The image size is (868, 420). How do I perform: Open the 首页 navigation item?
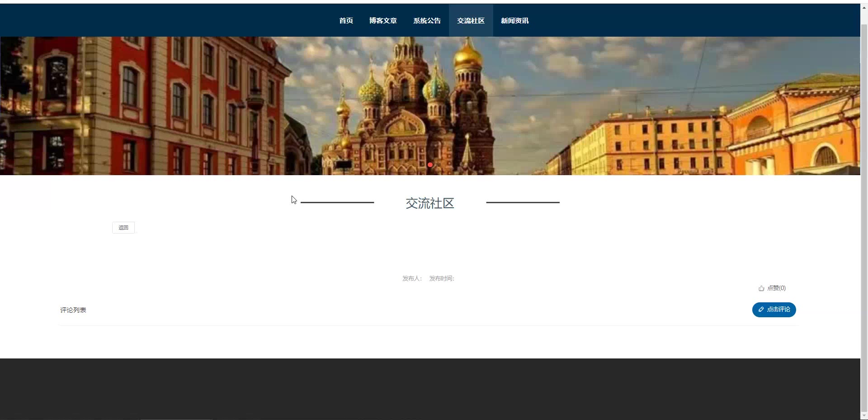click(x=346, y=21)
